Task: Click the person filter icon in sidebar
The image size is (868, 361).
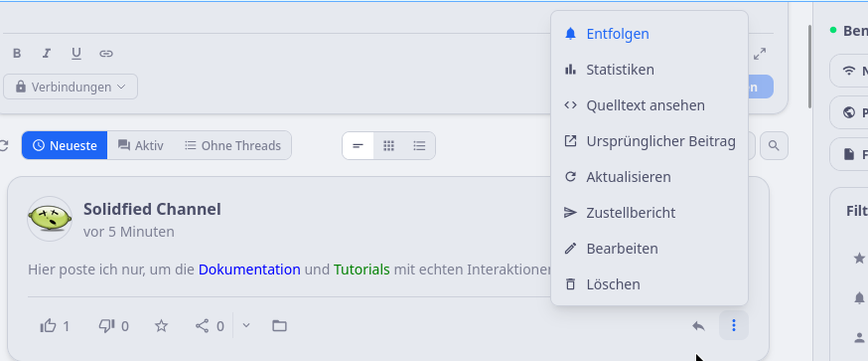Action: coord(859,337)
